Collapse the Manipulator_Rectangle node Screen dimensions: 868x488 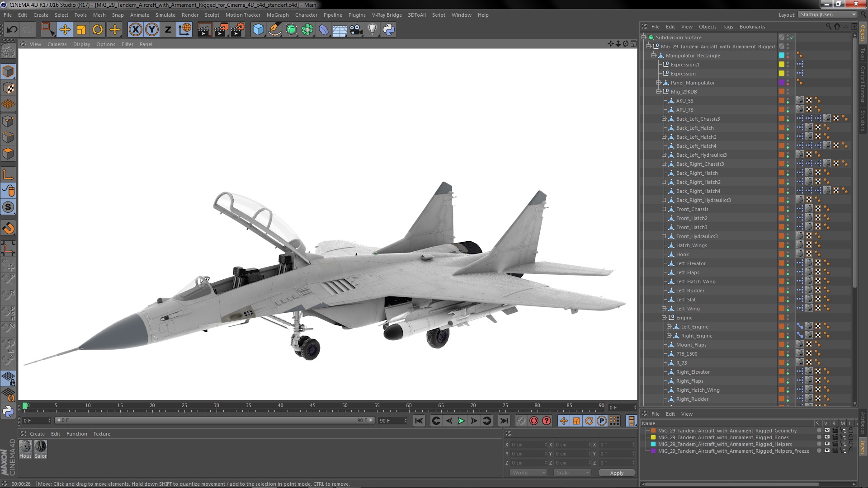tap(654, 56)
